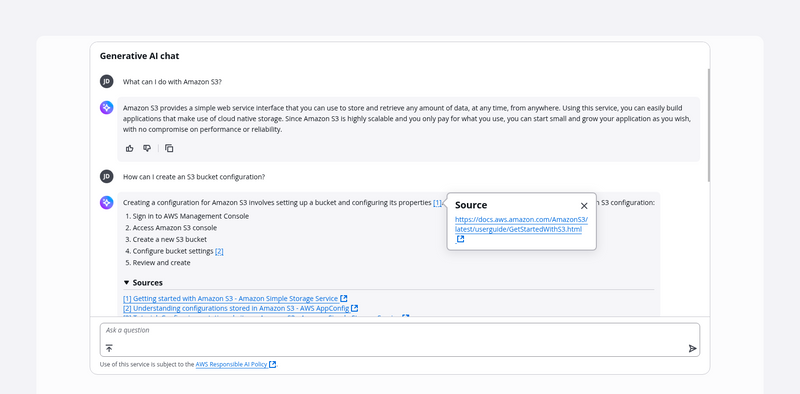800x394 pixels.
Task: Click the external link icon in Source popover
Action: tap(460, 239)
